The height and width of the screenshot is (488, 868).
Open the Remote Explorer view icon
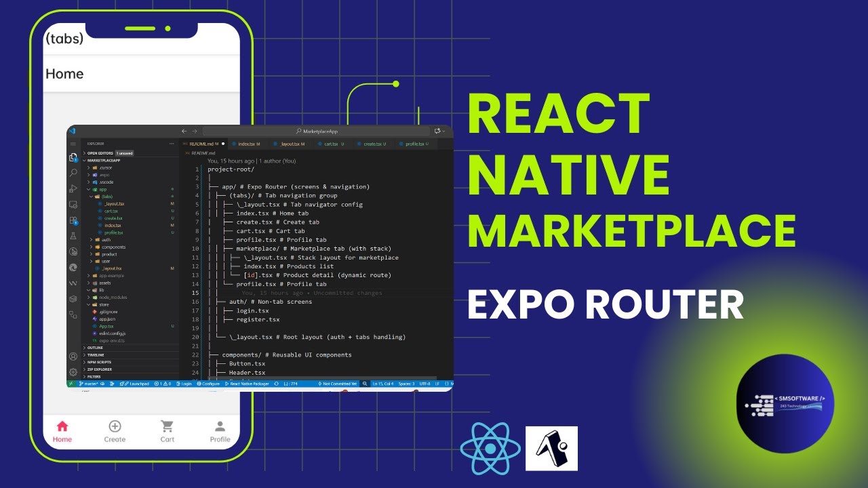click(x=73, y=205)
